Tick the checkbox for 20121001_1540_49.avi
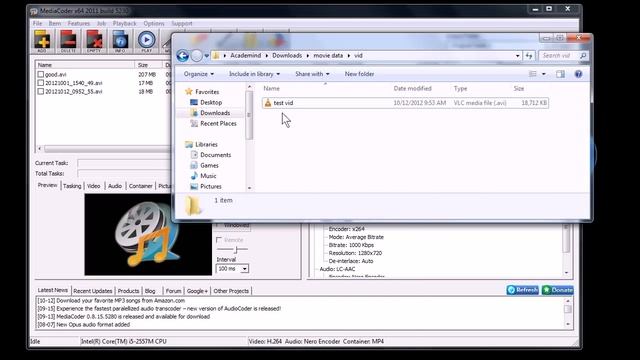The height and width of the screenshot is (360, 640). click(x=40, y=83)
